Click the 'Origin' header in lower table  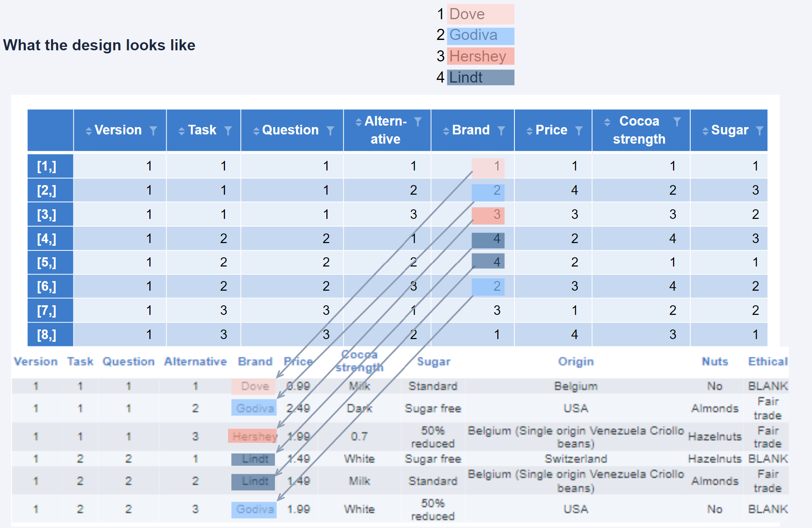576,361
